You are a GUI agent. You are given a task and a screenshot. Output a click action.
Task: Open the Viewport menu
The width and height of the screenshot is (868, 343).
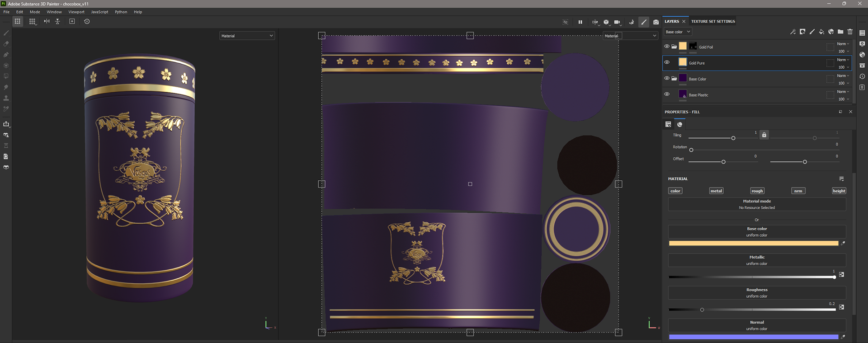[76, 12]
